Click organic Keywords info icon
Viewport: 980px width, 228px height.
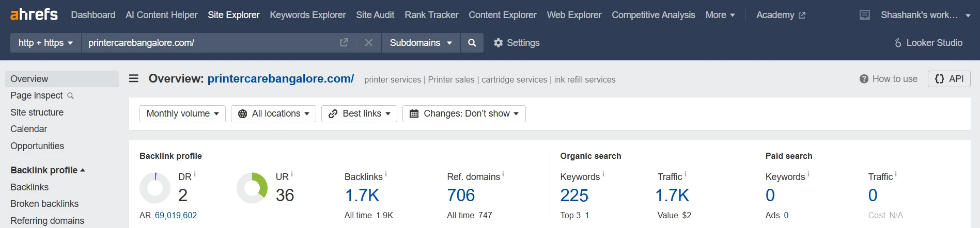click(x=603, y=174)
